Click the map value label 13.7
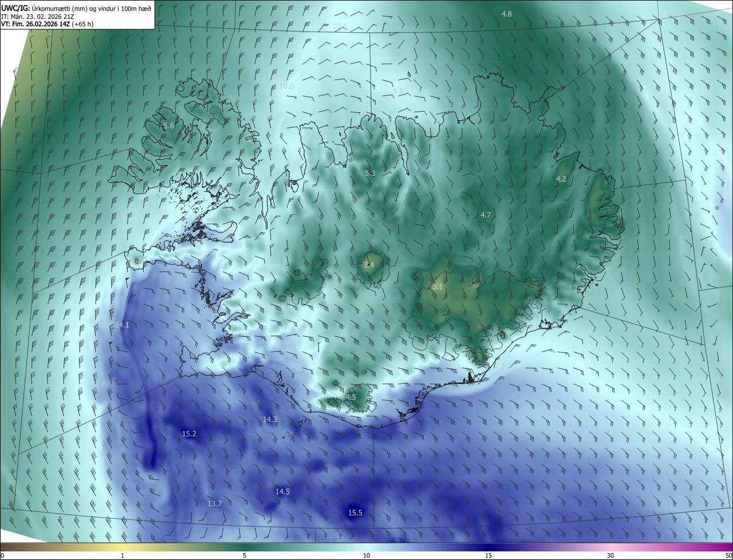 (x=215, y=504)
